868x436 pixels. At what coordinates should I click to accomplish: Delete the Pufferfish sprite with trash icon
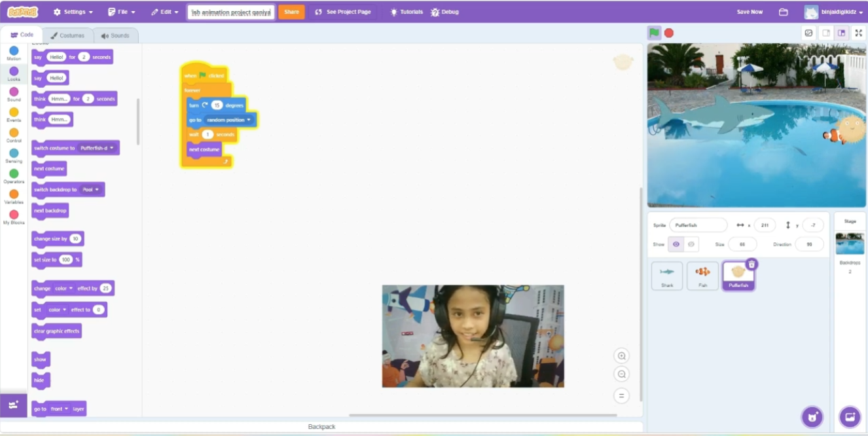pyautogui.click(x=751, y=264)
